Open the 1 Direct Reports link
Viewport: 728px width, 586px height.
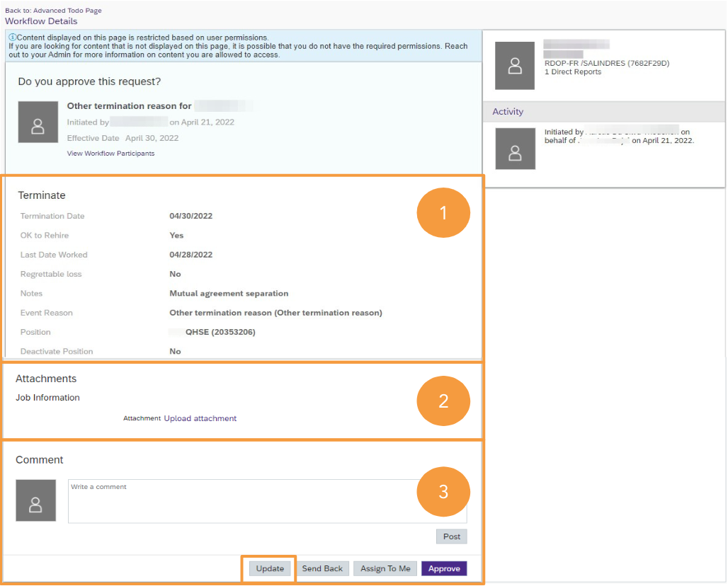click(572, 71)
